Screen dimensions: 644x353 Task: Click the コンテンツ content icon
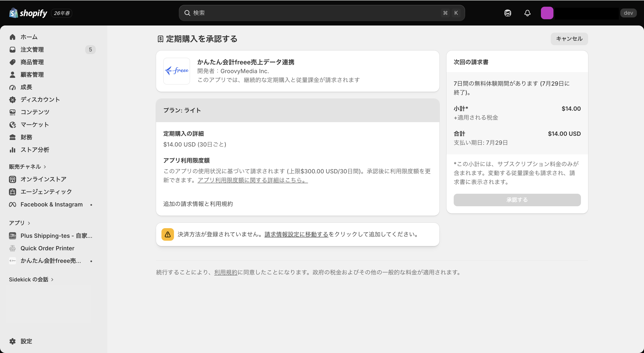(13, 112)
